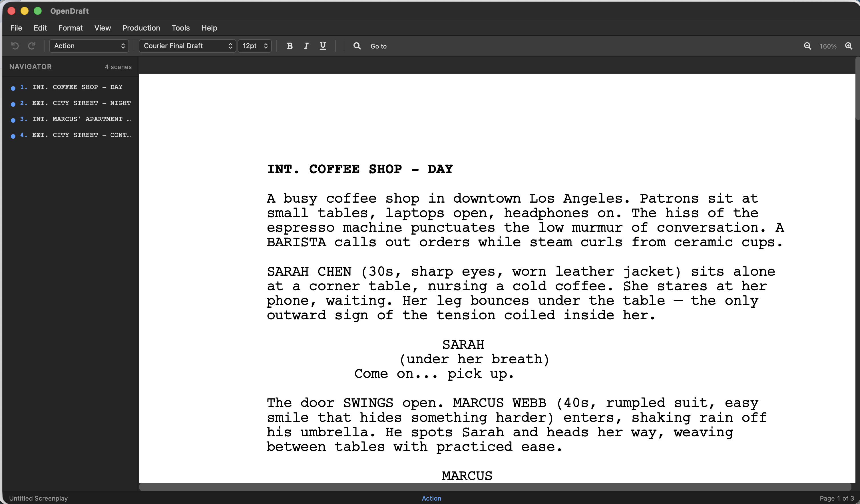
Task: Open the Courier Final Draft font dropdown
Action: tap(187, 46)
